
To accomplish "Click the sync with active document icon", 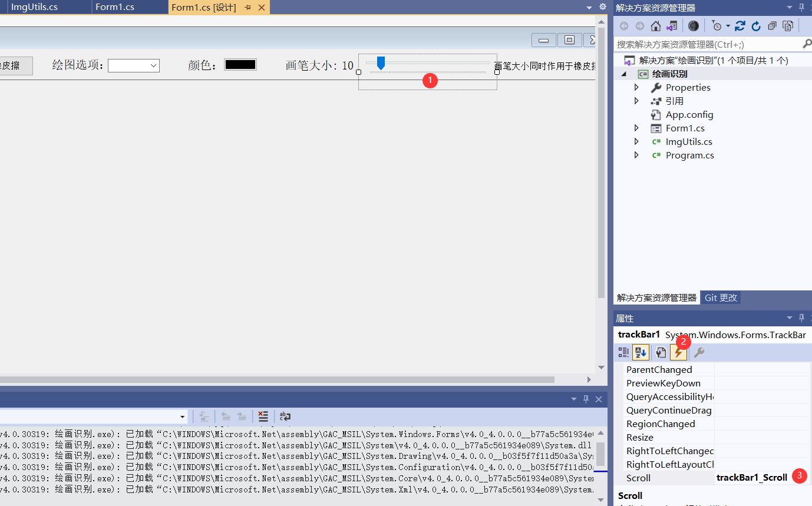I will click(741, 26).
